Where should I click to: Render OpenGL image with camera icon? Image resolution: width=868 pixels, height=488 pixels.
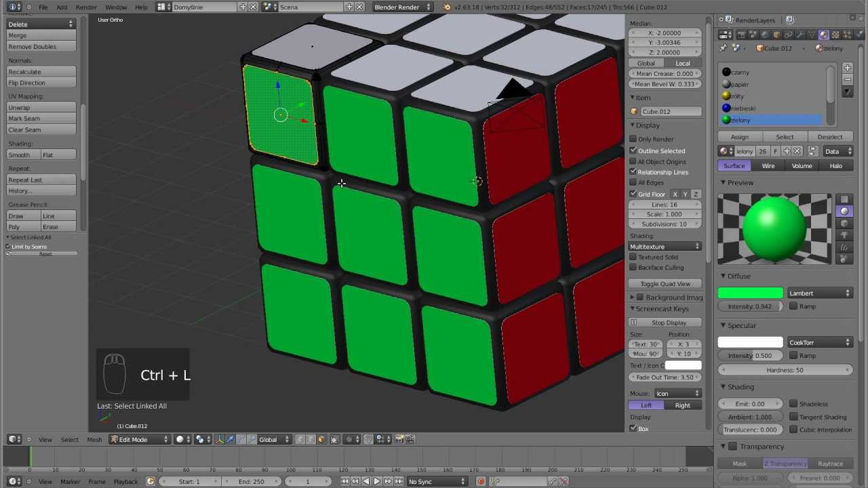pos(399,439)
